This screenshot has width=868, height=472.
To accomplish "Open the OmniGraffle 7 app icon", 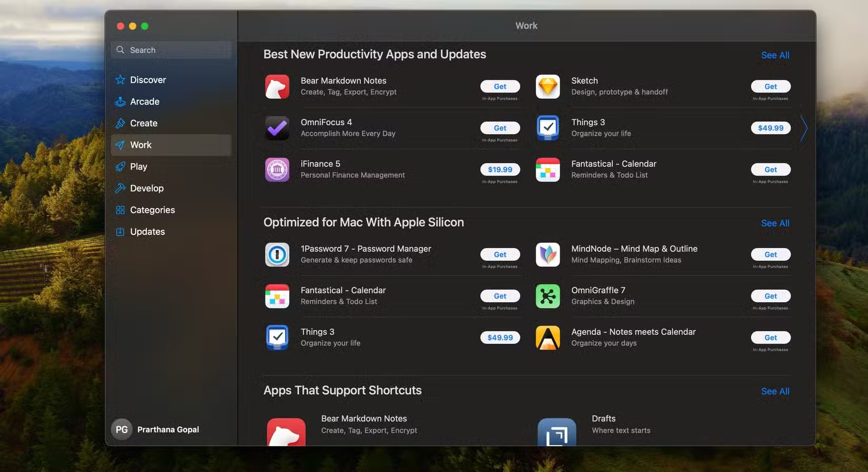I will 548,296.
